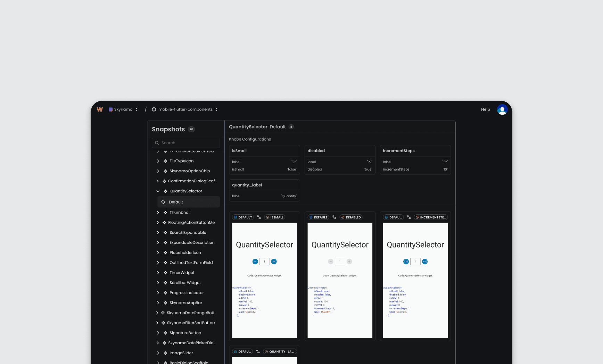Click the TimerWidget component icon
Image resolution: width=603 pixels, height=364 pixels.
[165, 273]
